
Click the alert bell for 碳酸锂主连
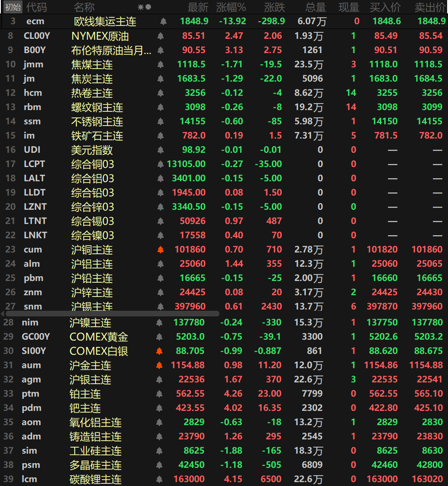click(160, 479)
